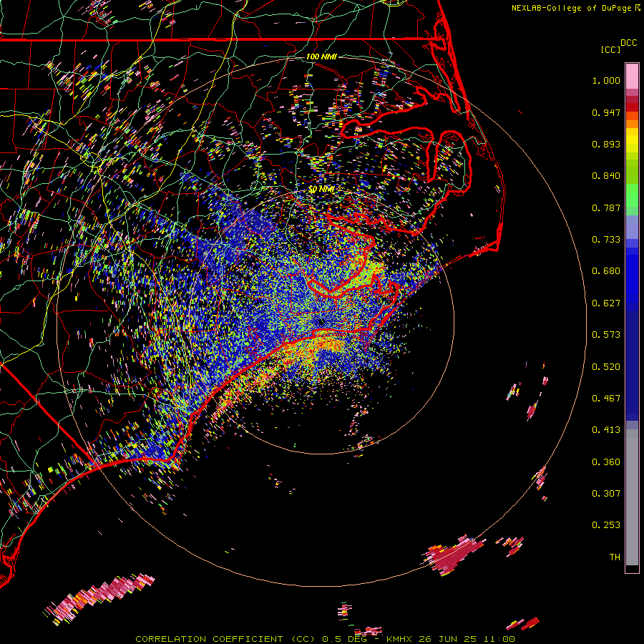Click CORRELATION COEFFICIENT in the footer caption
Viewport: 644px width, 644px height.
[209, 639]
